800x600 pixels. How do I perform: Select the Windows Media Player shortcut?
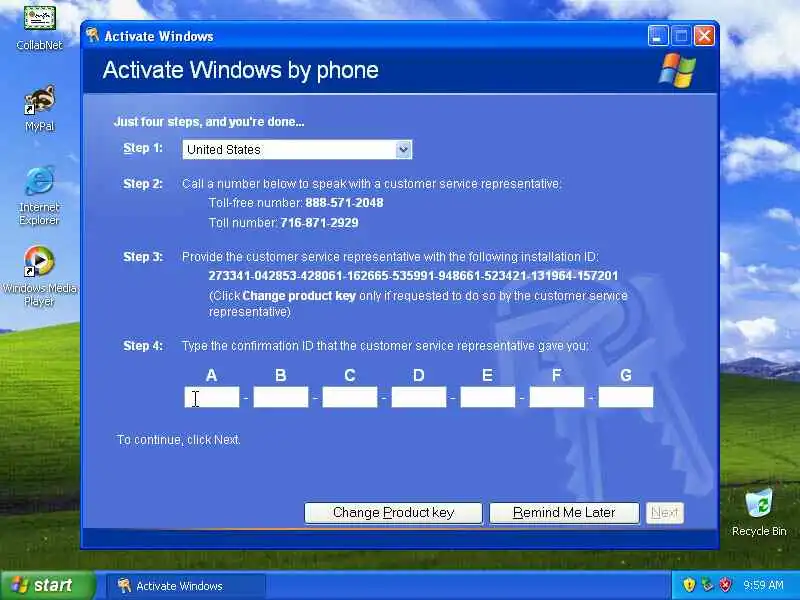pos(39,276)
